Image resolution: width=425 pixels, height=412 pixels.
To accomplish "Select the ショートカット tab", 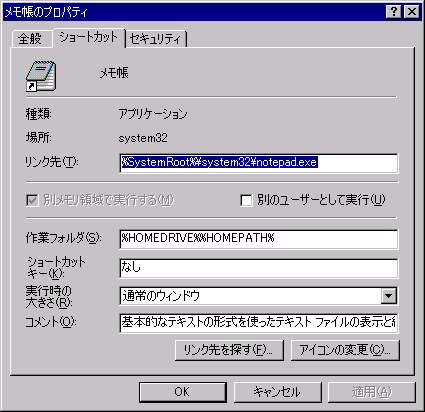I will point(89,37).
